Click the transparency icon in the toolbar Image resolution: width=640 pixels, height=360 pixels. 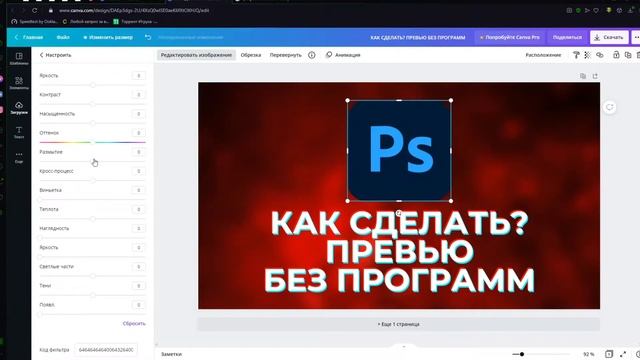click(x=587, y=55)
